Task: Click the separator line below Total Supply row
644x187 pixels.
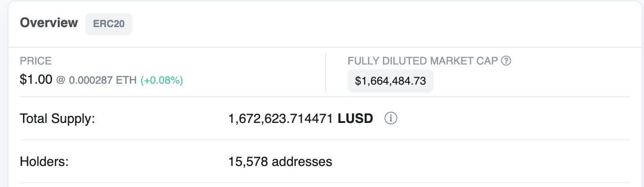Action: point(325,140)
